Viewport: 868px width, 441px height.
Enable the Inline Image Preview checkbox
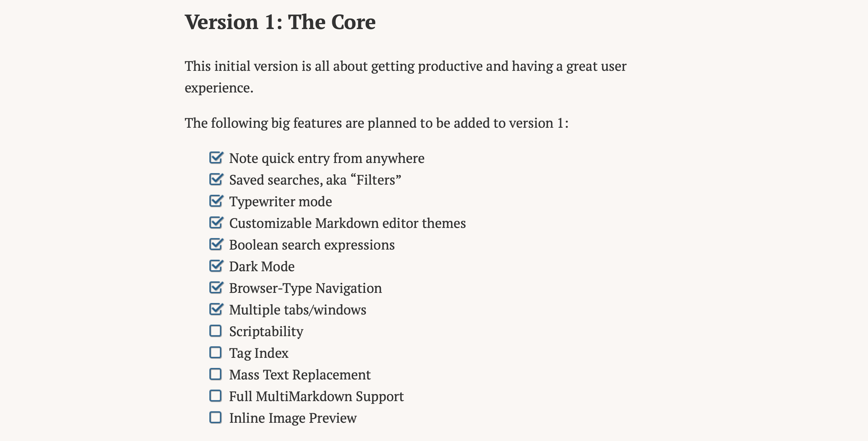(215, 417)
